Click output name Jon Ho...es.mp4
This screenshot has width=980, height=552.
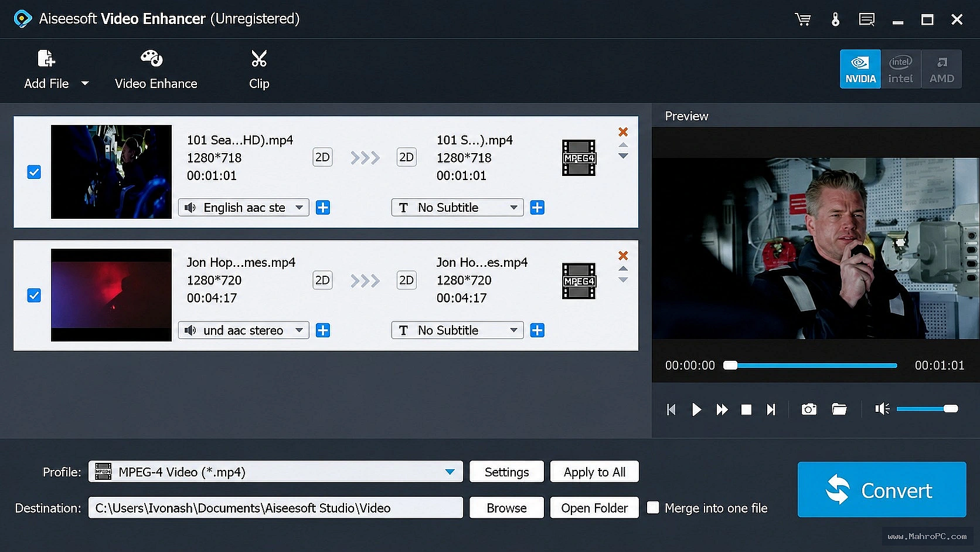(x=482, y=262)
